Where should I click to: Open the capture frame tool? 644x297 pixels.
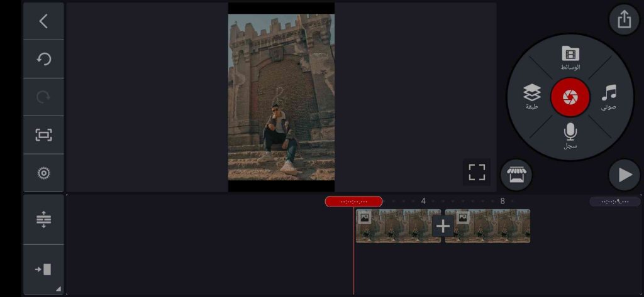(x=43, y=135)
